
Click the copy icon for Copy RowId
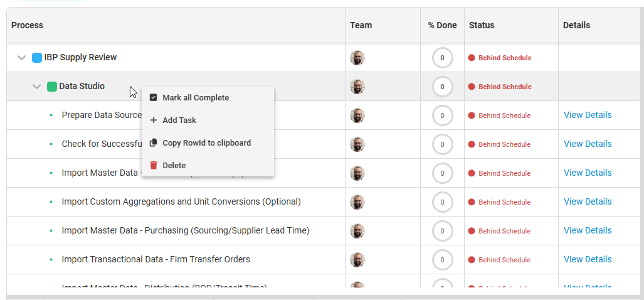pos(154,143)
